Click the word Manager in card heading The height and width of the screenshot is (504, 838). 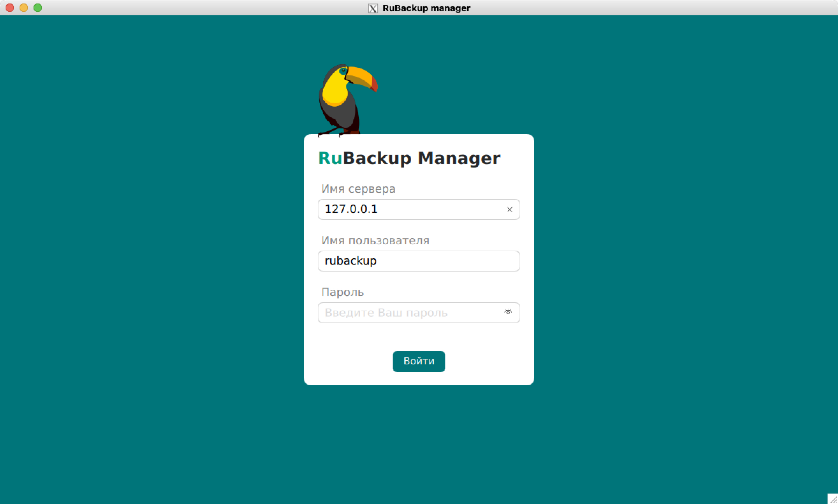click(x=459, y=158)
